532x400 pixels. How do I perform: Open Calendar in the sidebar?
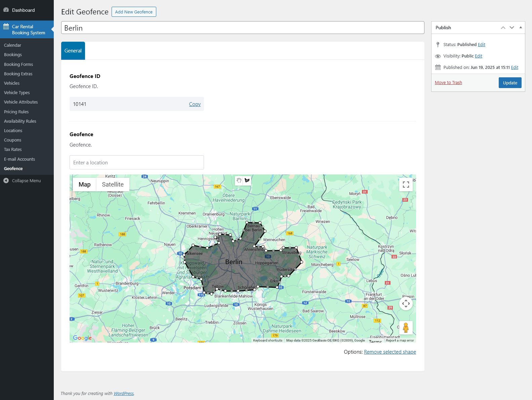coord(12,45)
